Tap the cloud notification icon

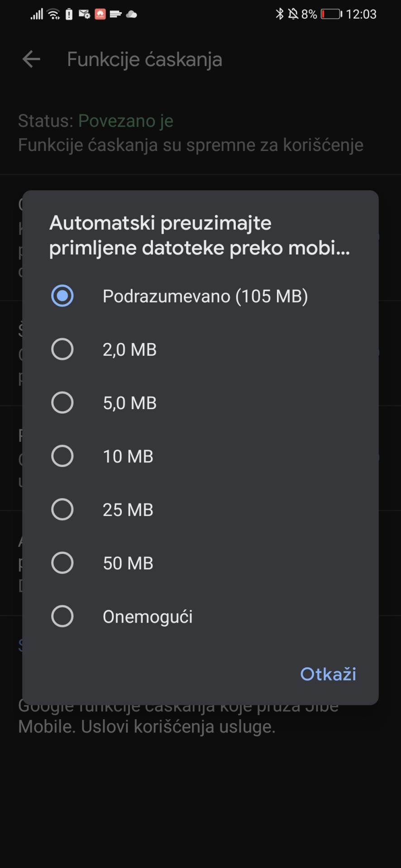click(131, 14)
